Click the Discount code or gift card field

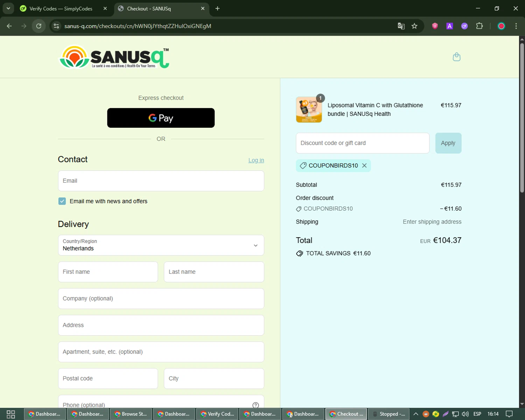[x=363, y=143]
